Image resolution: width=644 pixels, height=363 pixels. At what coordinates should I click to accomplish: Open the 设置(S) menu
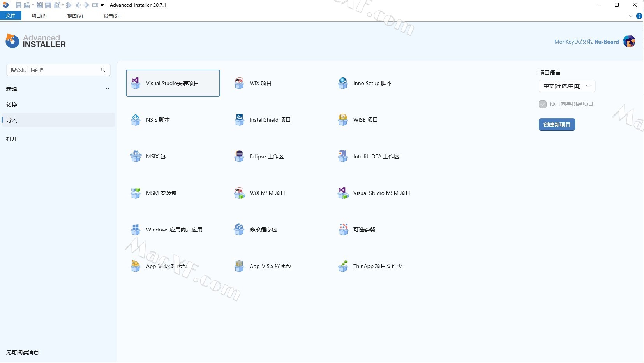(x=111, y=16)
